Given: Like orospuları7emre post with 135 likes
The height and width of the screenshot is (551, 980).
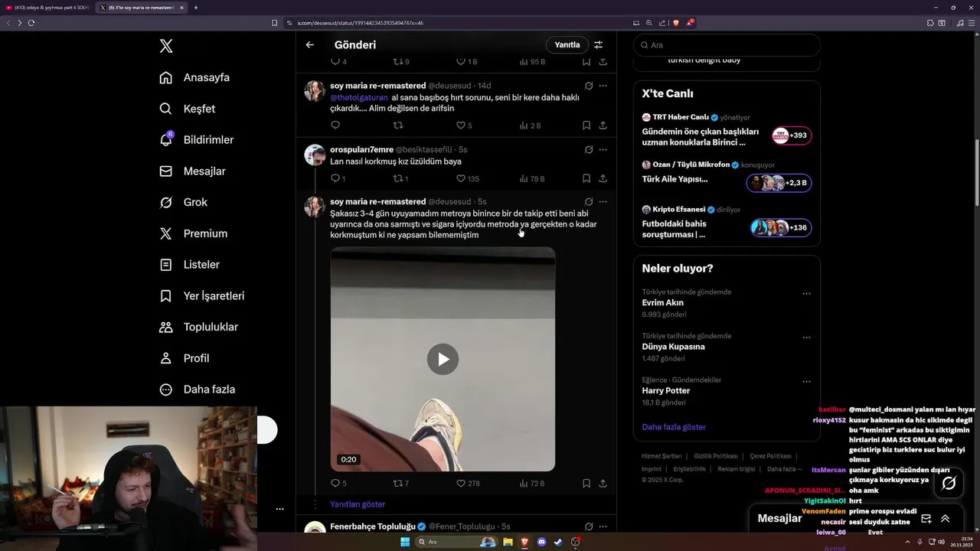Looking at the screenshot, I should pyautogui.click(x=468, y=179).
